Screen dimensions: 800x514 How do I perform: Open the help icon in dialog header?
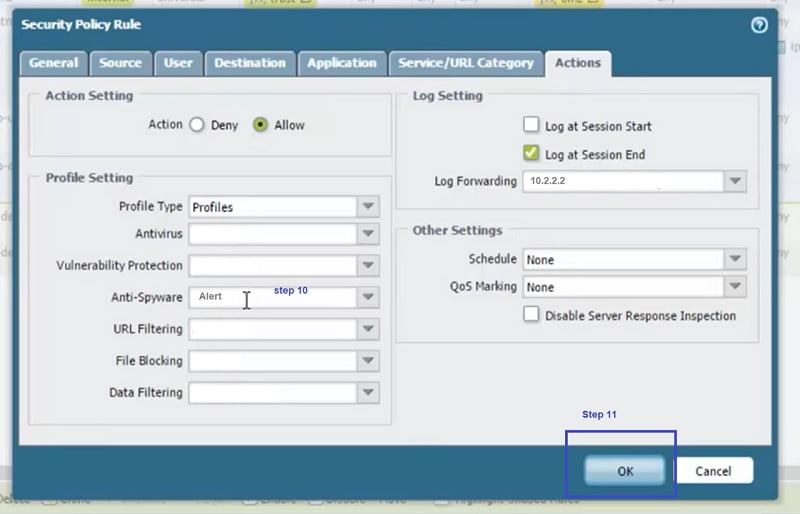click(x=759, y=25)
